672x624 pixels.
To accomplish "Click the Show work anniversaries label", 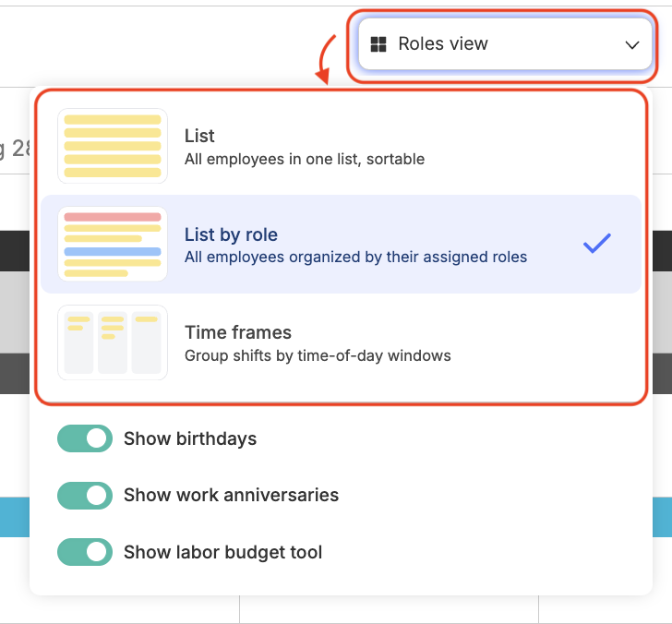I will coord(232,495).
